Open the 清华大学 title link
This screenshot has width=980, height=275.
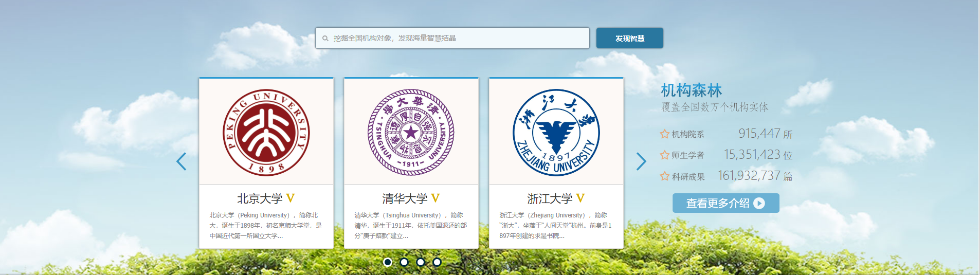[405, 199]
